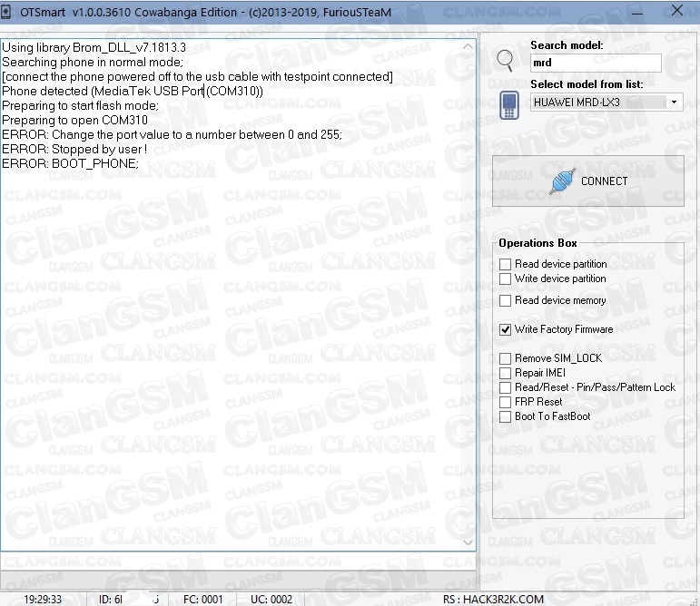Click status bar 'RS : HACK3R2K.COM' entry
The image size is (700, 606).
[493, 600]
